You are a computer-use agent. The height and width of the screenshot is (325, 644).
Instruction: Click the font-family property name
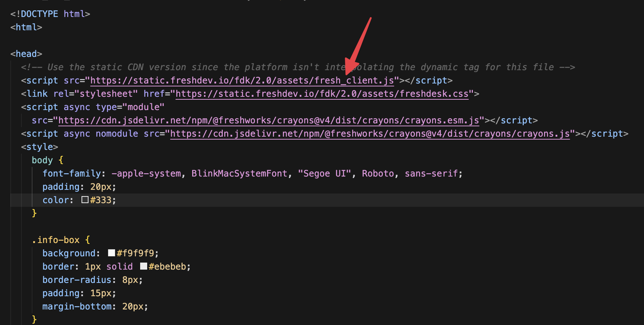pos(72,174)
